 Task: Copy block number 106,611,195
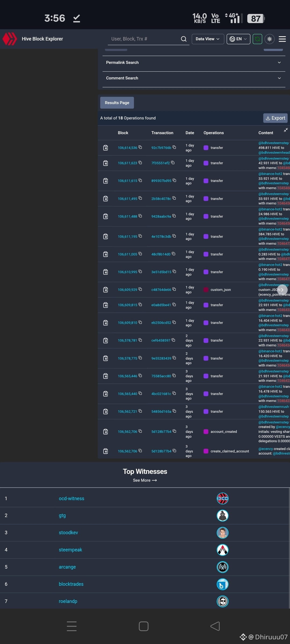140,236
